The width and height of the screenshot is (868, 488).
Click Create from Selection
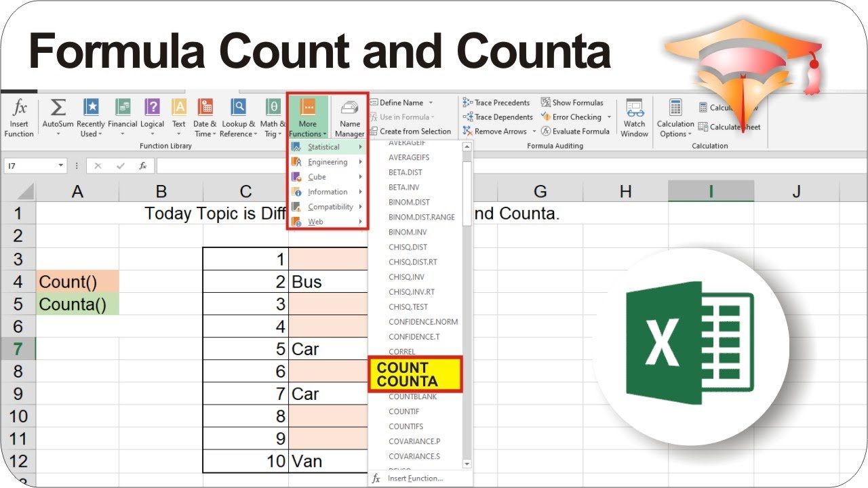(410, 131)
